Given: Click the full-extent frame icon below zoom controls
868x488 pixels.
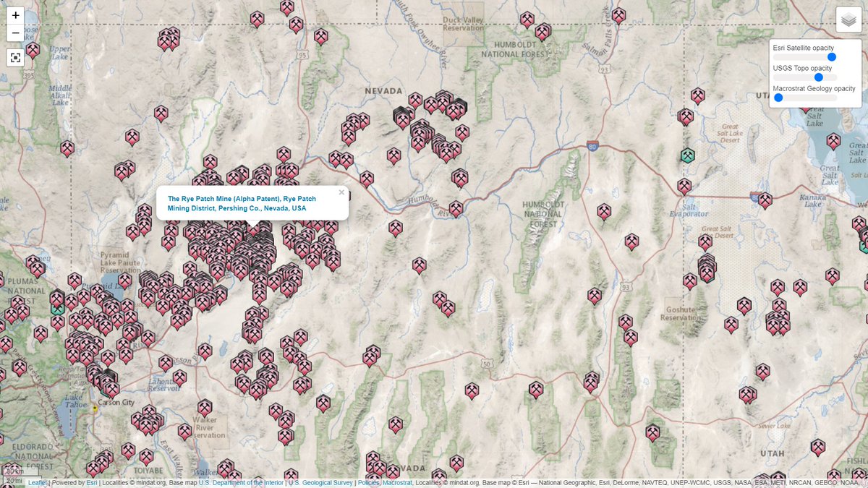Looking at the screenshot, I should coord(16,58).
